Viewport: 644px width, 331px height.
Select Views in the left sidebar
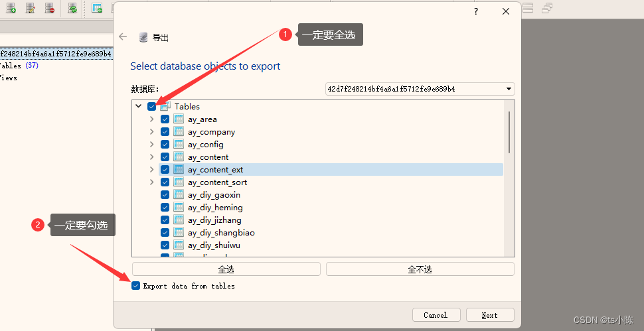click(9, 78)
